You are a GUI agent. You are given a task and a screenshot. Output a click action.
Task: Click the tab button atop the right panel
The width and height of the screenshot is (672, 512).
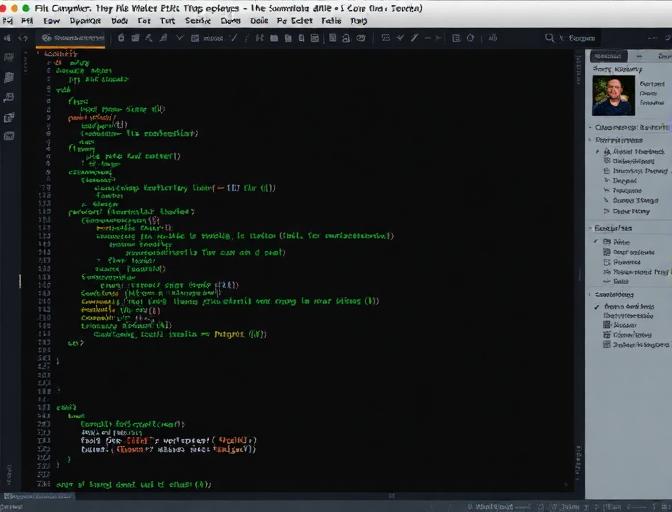tap(610, 56)
